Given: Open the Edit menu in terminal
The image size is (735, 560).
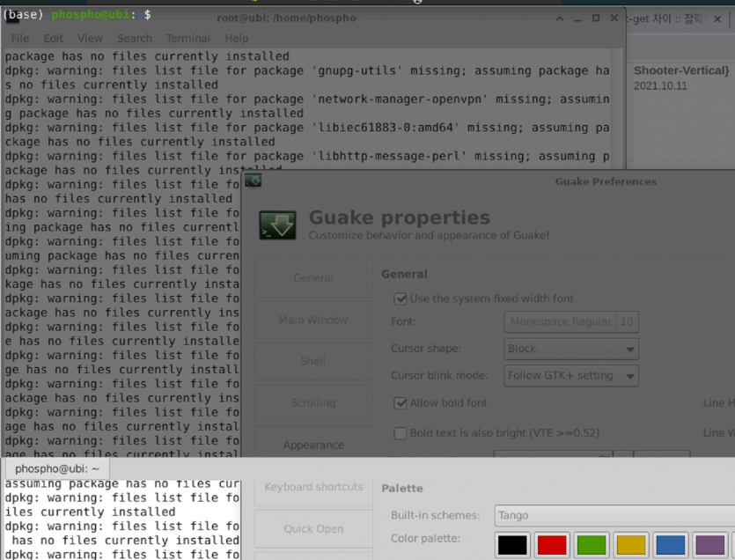Looking at the screenshot, I should pyautogui.click(x=54, y=39).
